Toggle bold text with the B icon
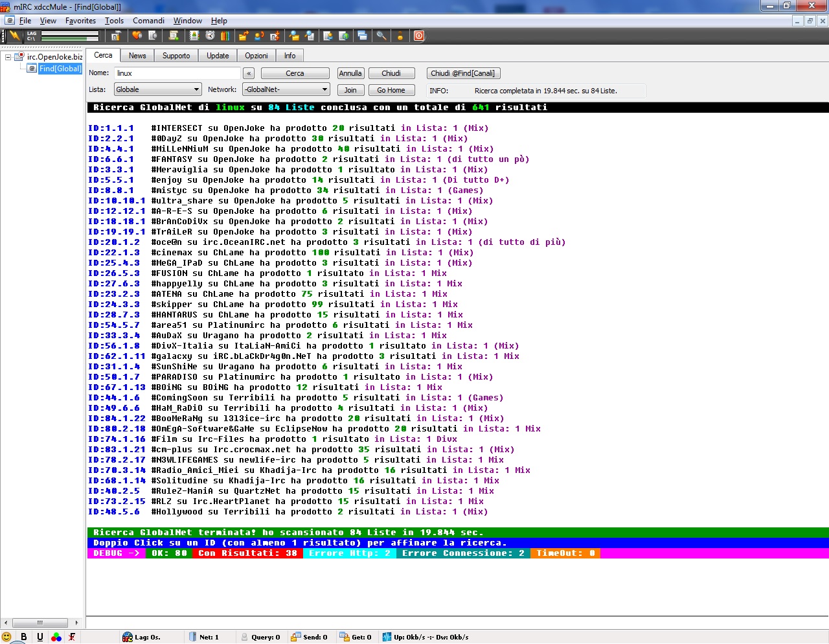Viewport: 829px width, 644px height. [x=24, y=636]
